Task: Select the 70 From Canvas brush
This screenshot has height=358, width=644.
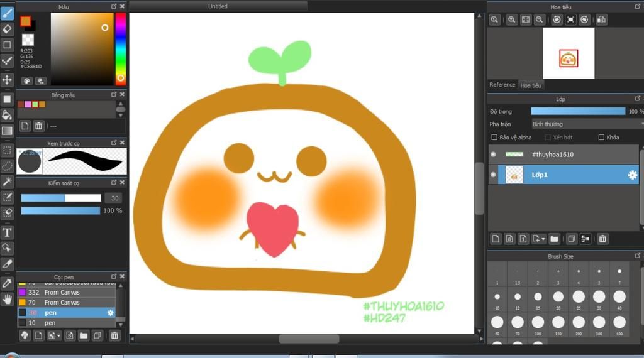Action: (x=67, y=302)
